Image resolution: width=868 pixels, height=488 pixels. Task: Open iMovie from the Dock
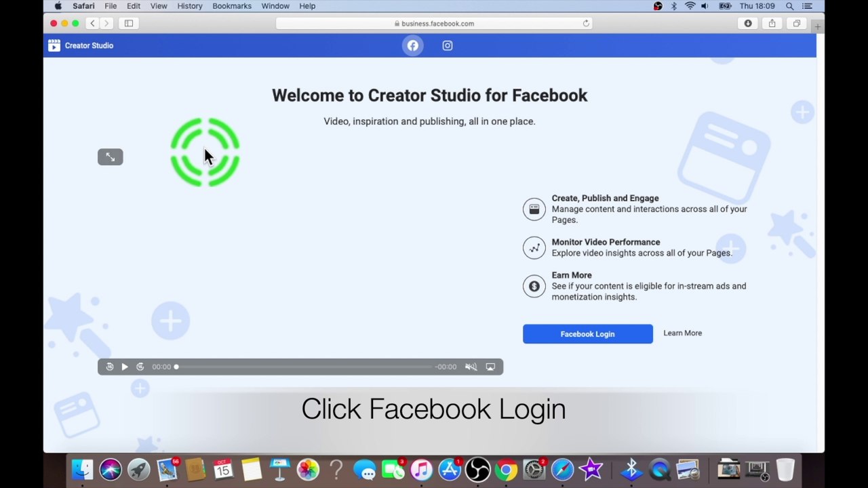click(x=591, y=470)
